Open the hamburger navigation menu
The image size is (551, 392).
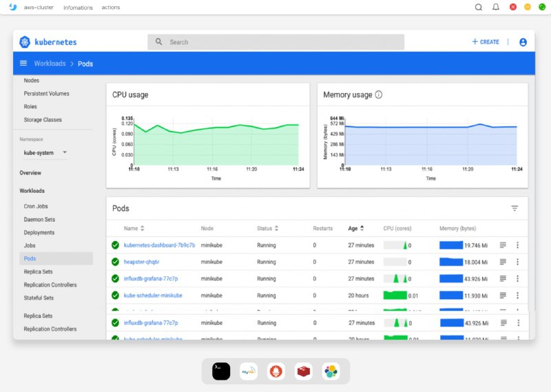23,63
